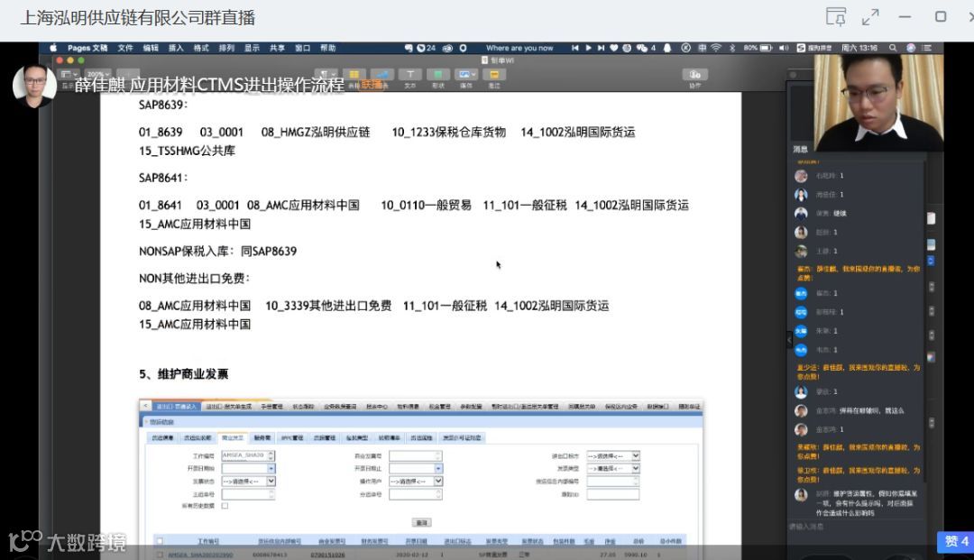Click the Pages table toolbar icon
The width and height of the screenshot is (974, 560).
354,75
